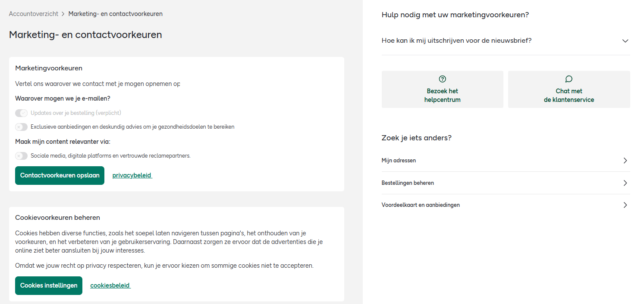Click the arrow next to Bestellingen beheren
644x304 pixels.
(625, 183)
